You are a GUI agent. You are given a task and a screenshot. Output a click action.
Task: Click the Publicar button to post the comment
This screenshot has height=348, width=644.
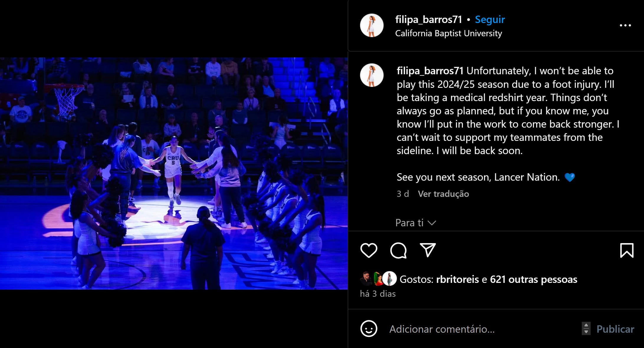615,329
